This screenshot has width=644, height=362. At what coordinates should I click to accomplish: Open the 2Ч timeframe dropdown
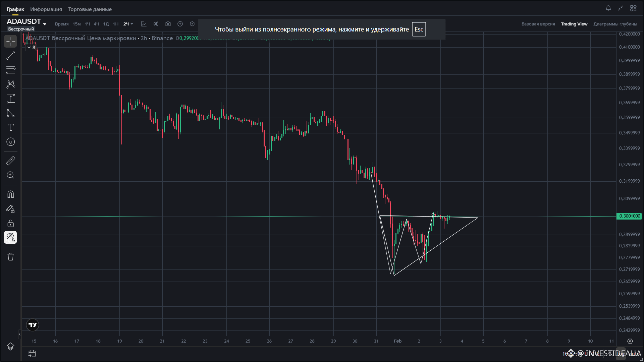(x=128, y=24)
